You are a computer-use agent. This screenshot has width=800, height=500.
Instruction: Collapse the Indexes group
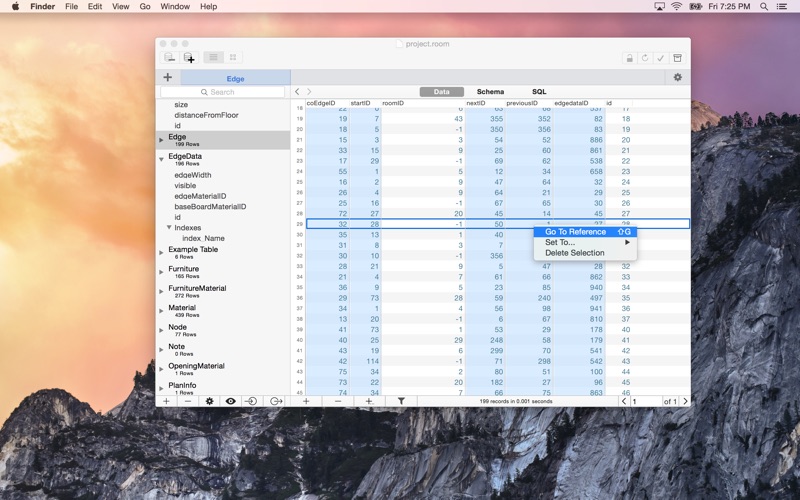(x=169, y=228)
